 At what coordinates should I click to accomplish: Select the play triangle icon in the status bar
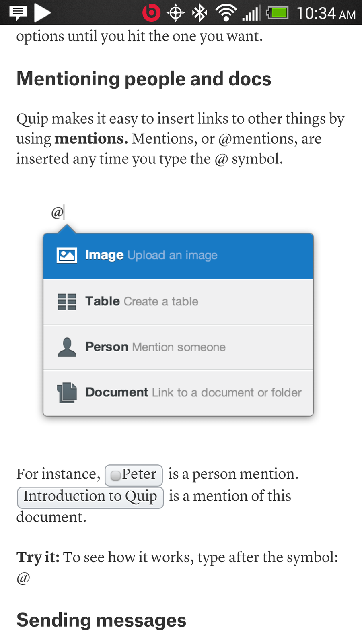pyautogui.click(x=42, y=12)
